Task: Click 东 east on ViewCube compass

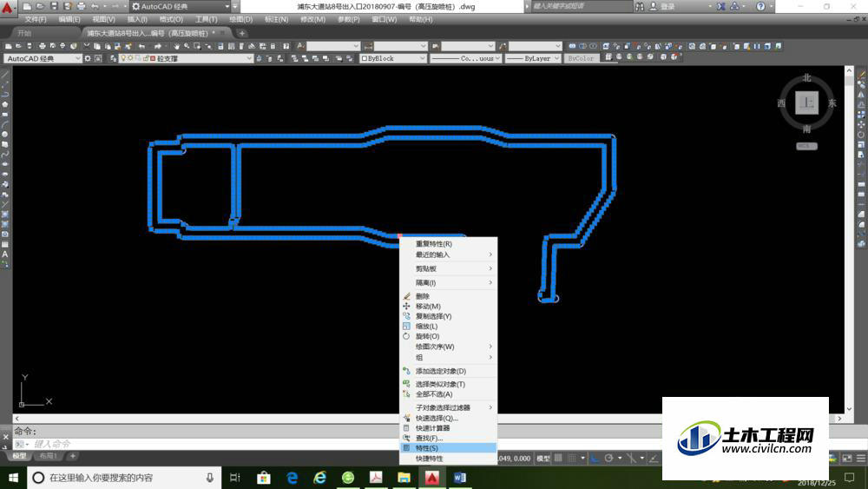Action: click(832, 103)
